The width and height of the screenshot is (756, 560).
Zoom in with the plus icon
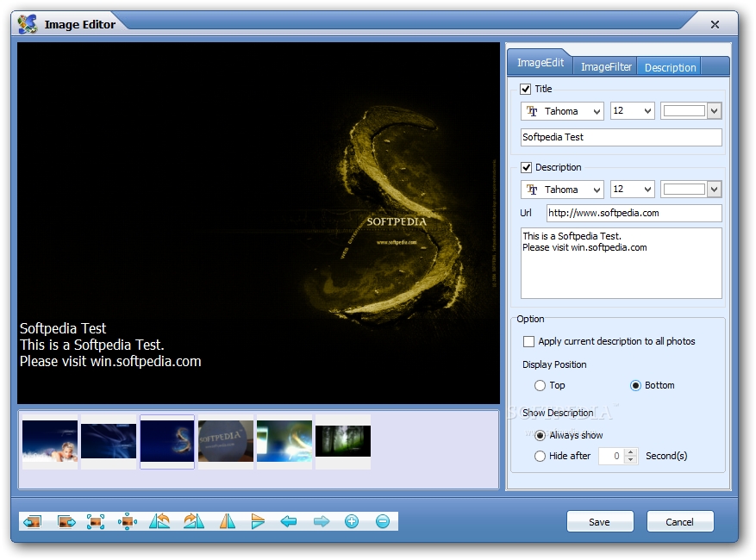pos(352,521)
